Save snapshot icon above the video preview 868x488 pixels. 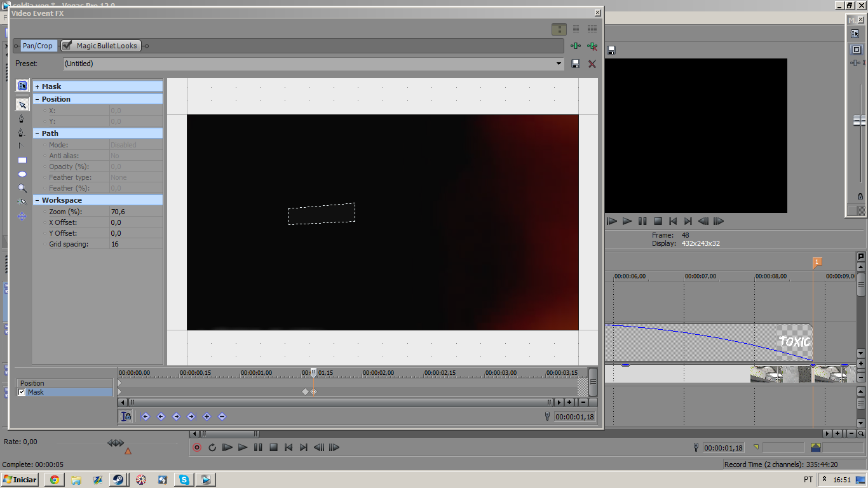point(611,50)
